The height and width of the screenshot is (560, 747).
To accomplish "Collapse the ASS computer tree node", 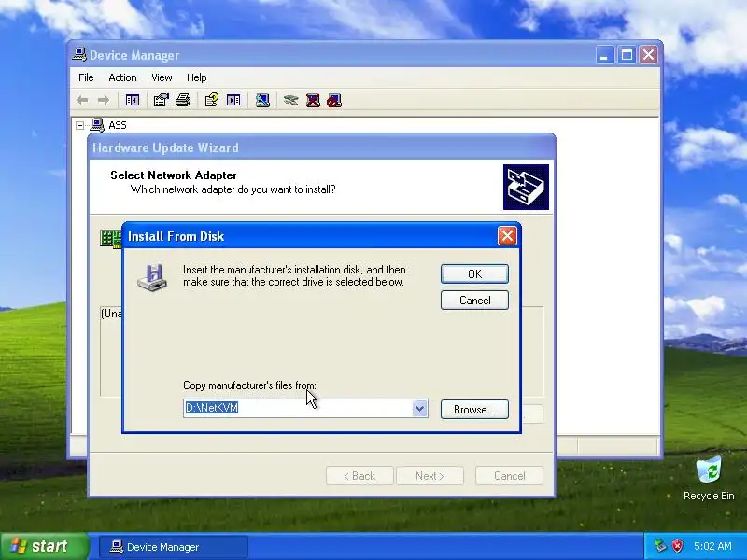I will pos(80,125).
